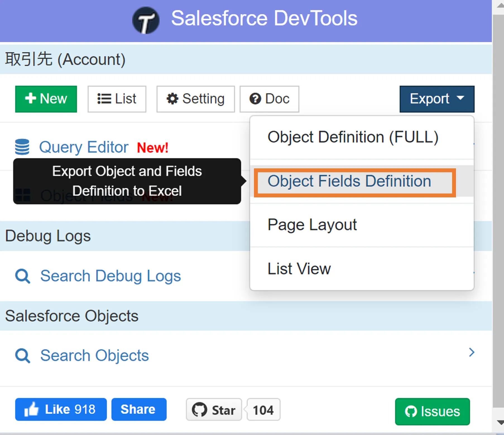Click the GitHub icon on the Issues button

pyautogui.click(x=411, y=411)
